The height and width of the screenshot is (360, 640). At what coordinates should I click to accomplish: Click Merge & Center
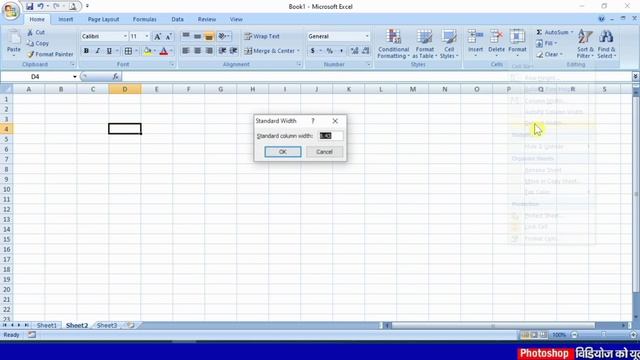click(x=269, y=51)
